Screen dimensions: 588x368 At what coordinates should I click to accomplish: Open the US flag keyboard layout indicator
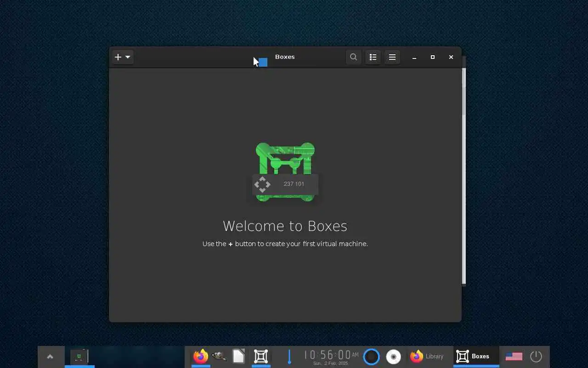coord(514,356)
